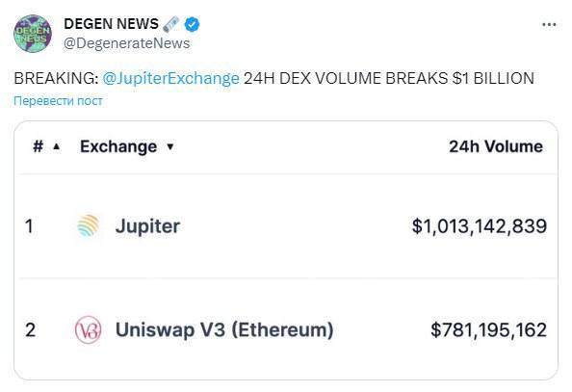
Task: Open the embedded exchange table image
Action: tap(286, 250)
